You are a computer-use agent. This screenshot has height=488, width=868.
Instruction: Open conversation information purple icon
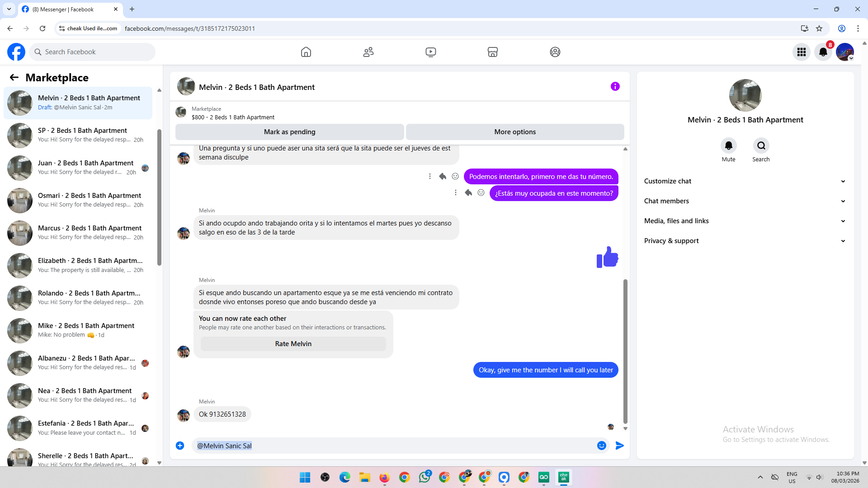click(x=615, y=86)
